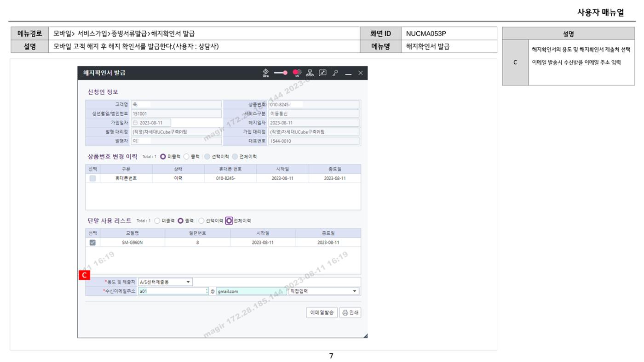Click the chart board icon in title bar
Image resolution: width=644 pixels, height=362 pixels.
tap(323, 73)
